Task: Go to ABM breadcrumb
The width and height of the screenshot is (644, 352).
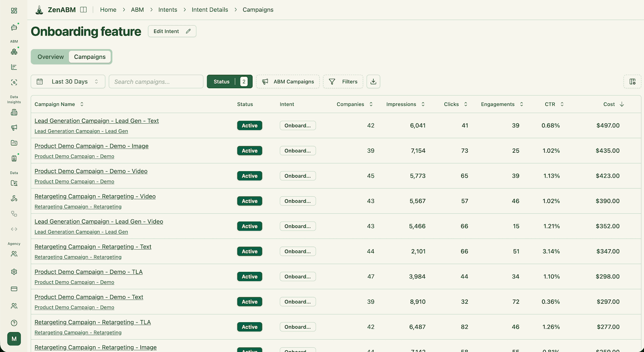Action: pos(137,10)
